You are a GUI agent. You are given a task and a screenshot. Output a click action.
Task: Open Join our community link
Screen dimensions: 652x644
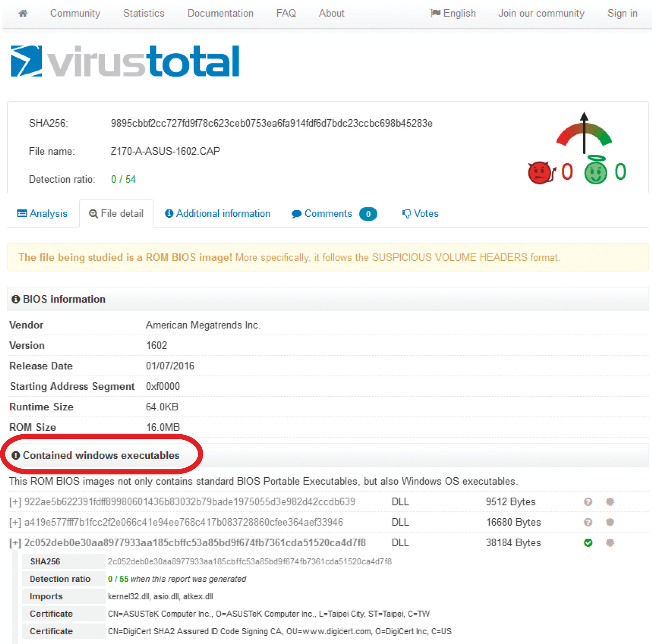coord(541,14)
